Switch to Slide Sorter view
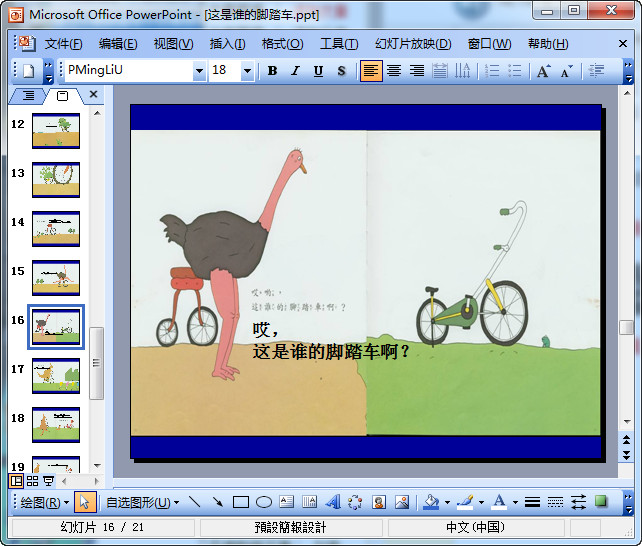The image size is (642, 546). (x=32, y=481)
